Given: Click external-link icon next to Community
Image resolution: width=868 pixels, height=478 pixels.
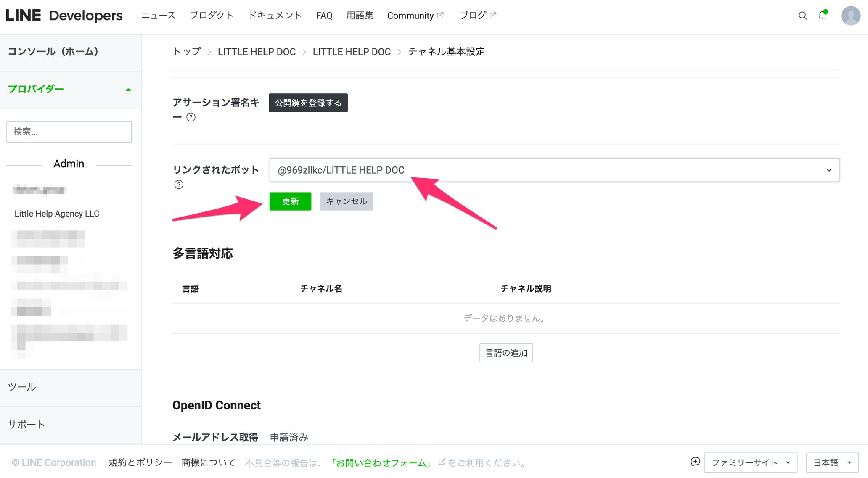Looking at the screenshot, I should pyautogui.click(x=441, y=15).
